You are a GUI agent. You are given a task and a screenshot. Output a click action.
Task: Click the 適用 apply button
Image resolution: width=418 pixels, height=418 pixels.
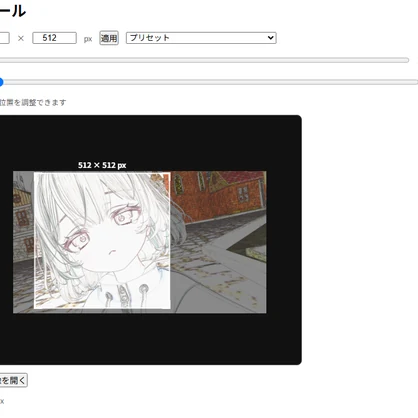[109, 38]
